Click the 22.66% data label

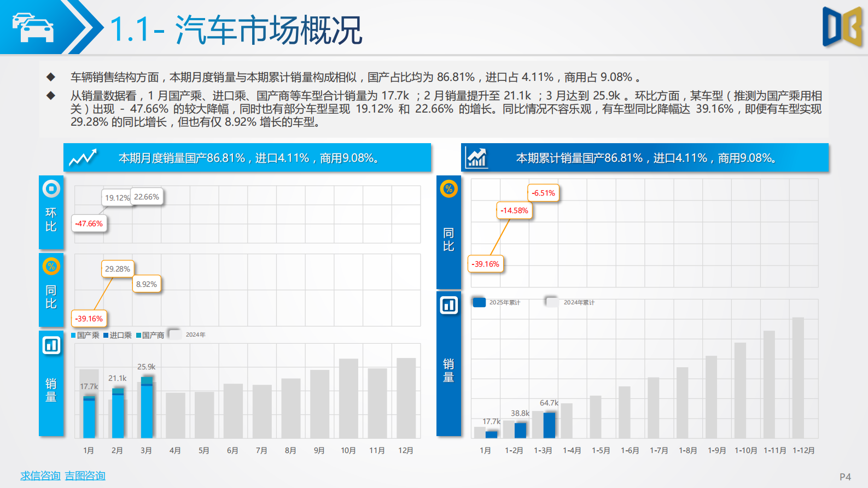click(147, 197)
